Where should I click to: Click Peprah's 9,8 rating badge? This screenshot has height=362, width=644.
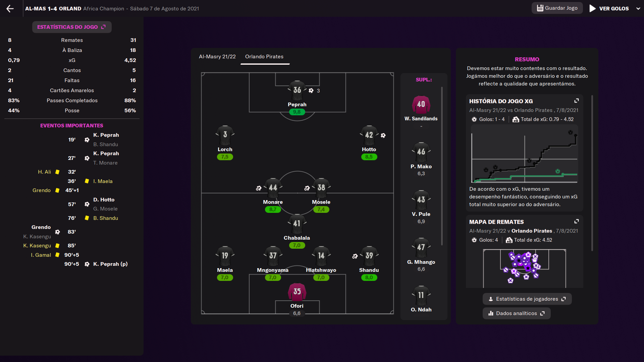point(297,112)
